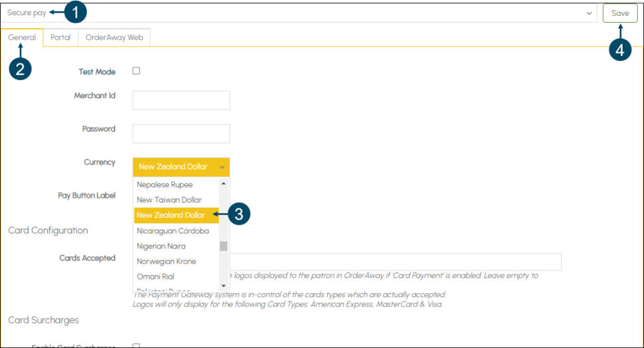644x348 pixels.
Task: Click the currency list scrollbar thumb
Action: click(x=223, y=246)
